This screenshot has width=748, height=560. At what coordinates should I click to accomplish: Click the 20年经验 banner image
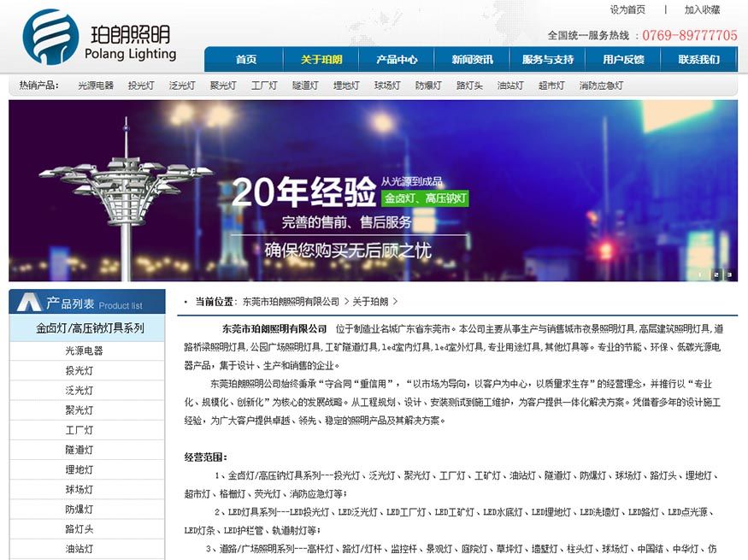point(373,191)
